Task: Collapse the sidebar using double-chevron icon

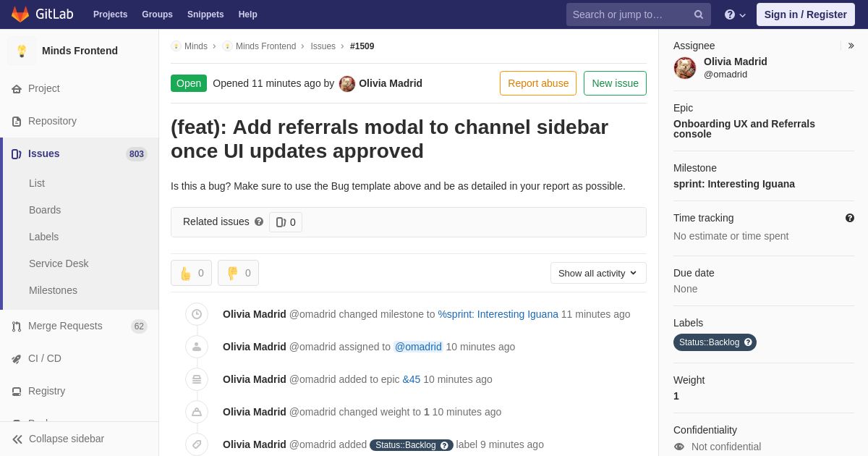Action: point(17,439)
